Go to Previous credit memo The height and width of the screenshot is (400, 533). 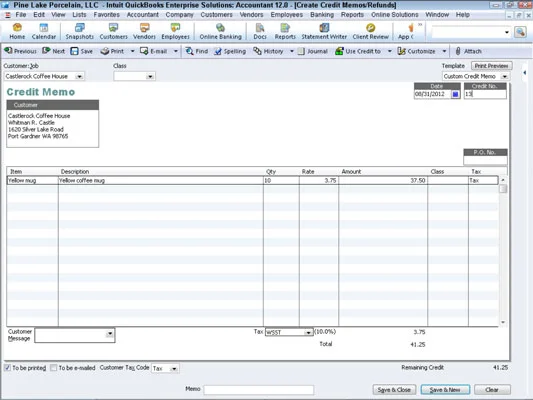tap(20, 51)
